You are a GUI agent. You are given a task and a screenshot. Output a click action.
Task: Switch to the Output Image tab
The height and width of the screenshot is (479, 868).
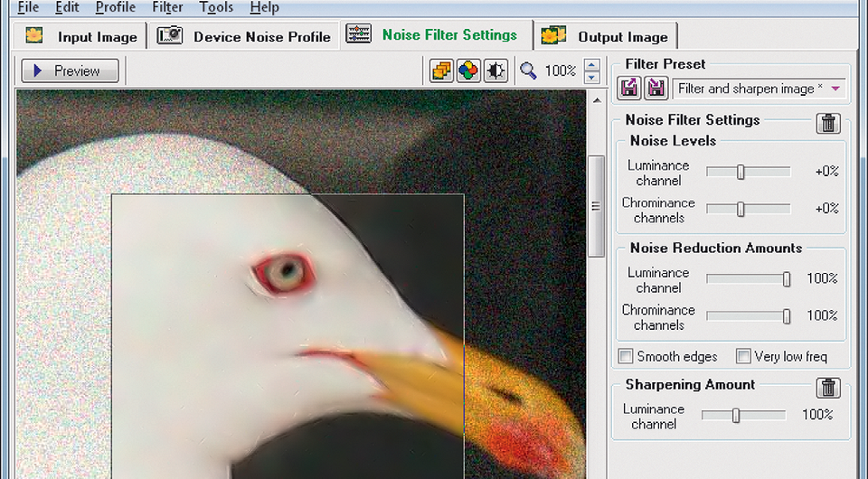point(606,36)
